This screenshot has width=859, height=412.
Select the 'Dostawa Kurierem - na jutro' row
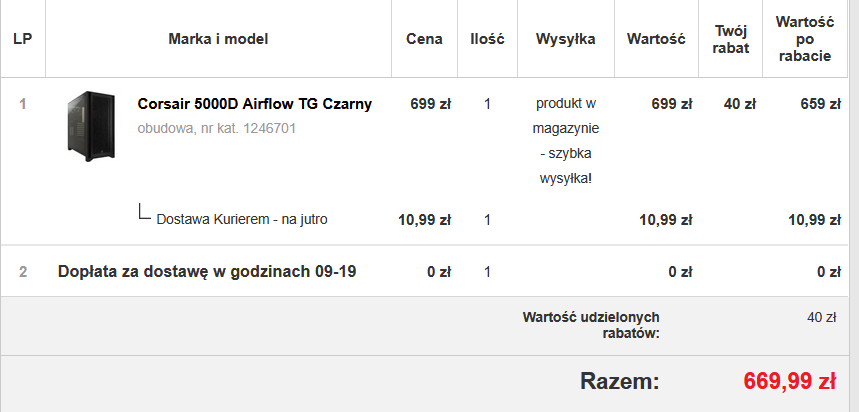241,219
